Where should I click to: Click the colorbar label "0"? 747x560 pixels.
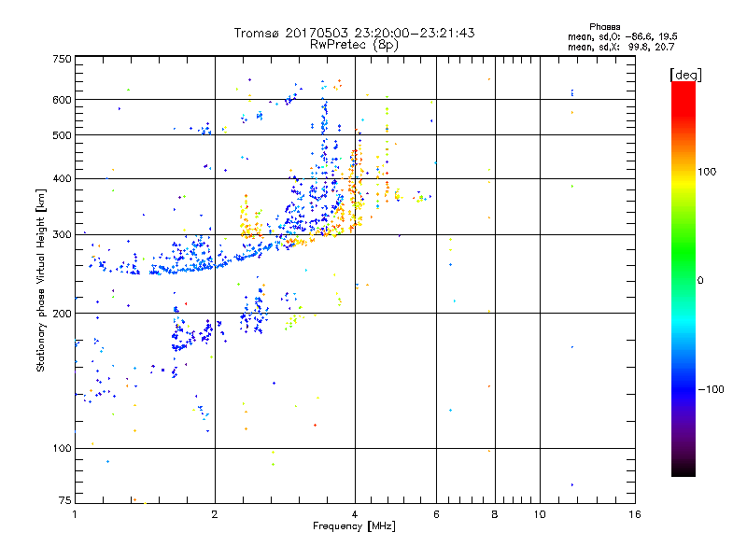pos(700,281)
